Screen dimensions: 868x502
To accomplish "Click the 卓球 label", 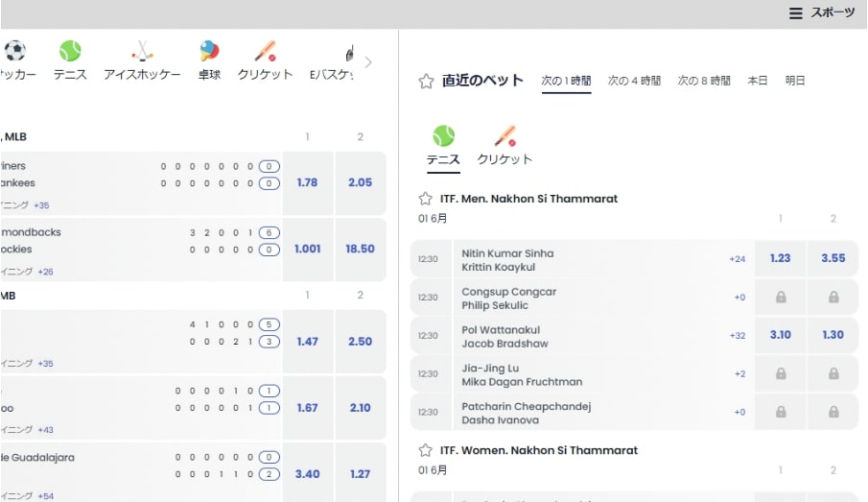I will [210, 74].
